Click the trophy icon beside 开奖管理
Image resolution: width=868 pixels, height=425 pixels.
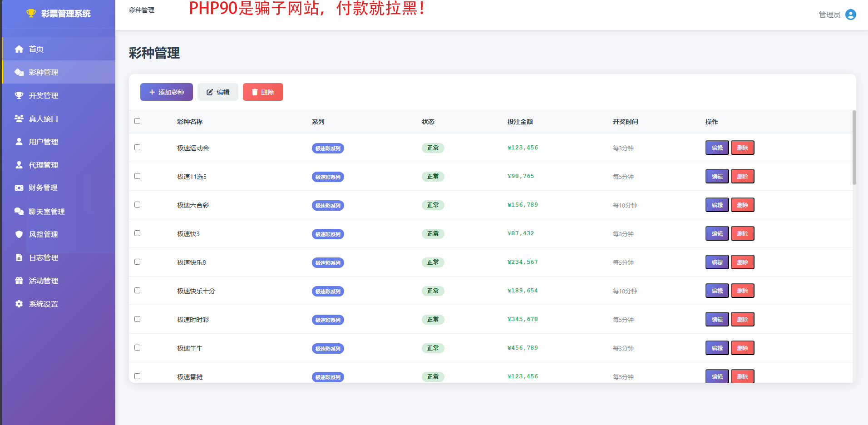click(x=19, y=95)
